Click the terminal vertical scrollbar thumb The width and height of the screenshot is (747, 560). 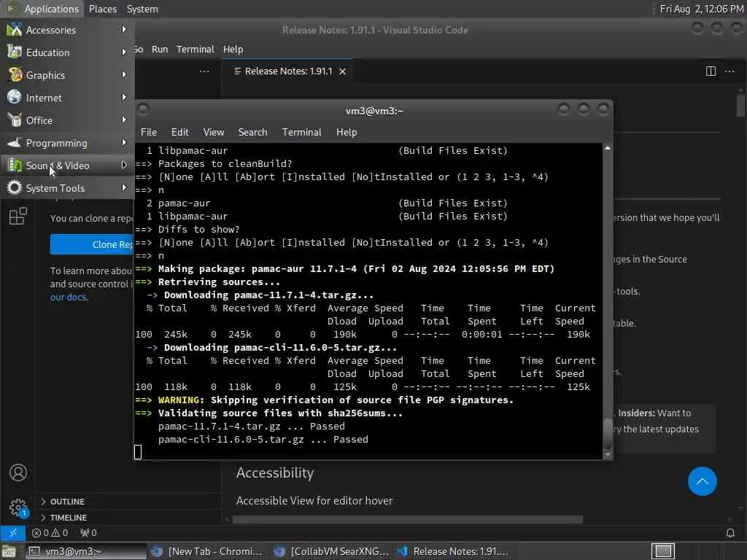pos(608,433)
